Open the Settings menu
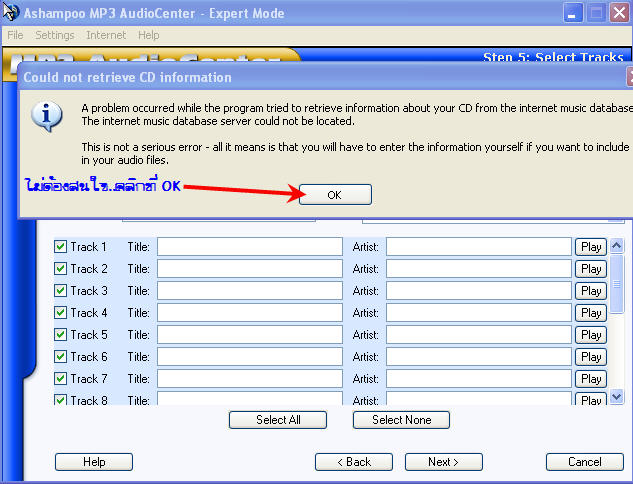633x484 pixels. click(54, 35)
